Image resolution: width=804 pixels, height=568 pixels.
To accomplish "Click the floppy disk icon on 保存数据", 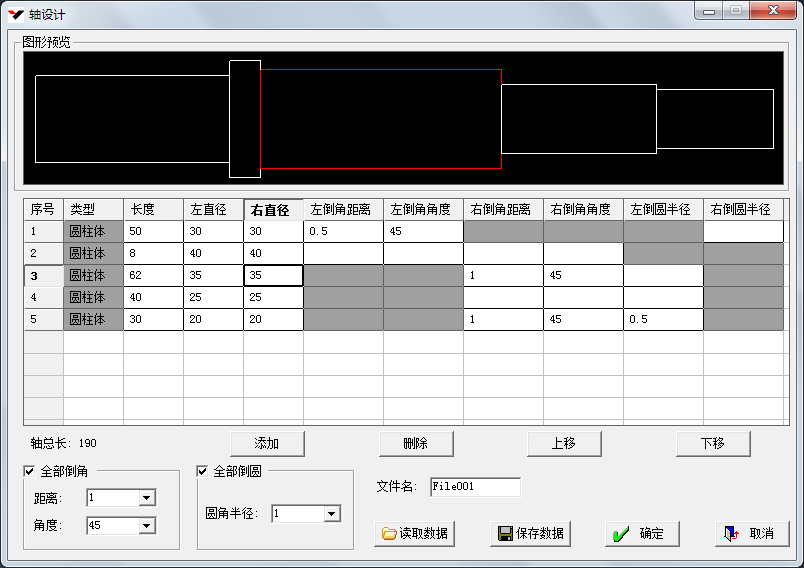I will [x=505, y=534].
